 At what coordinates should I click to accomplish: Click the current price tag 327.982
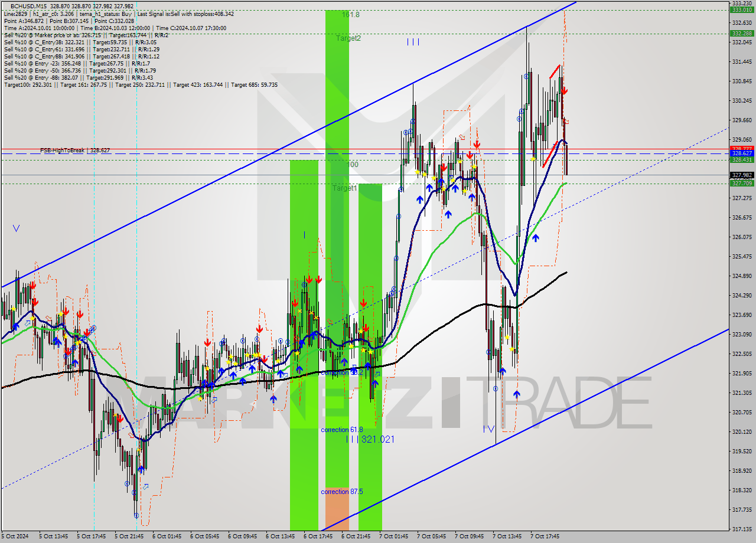coord(742,175)
